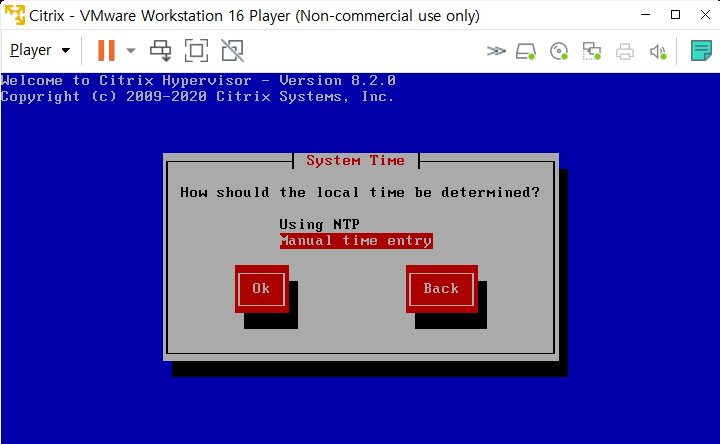Open the message log notes icon
The image size is (720, 444).
click(x=701, y=51)
